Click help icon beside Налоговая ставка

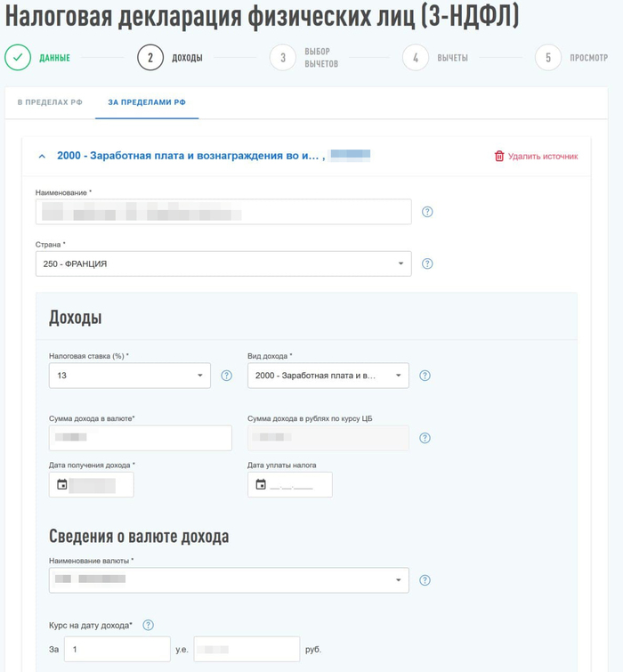[x=226, y=376]
